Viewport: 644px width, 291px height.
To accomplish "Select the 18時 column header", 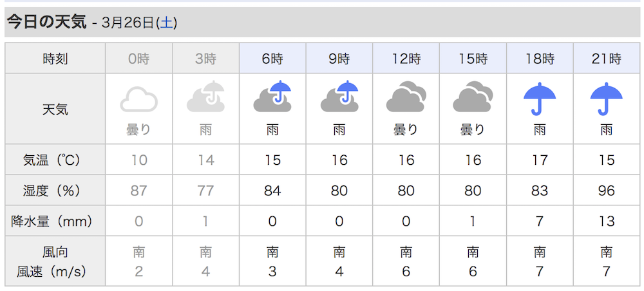I will [540, 59].
